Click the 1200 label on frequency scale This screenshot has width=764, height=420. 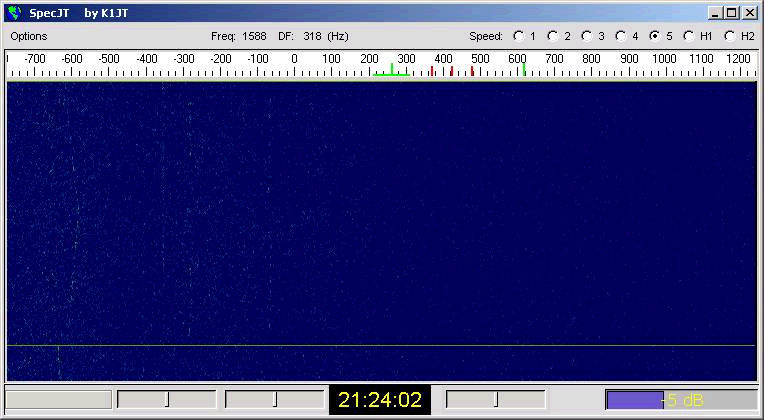[x=738, y=59]
